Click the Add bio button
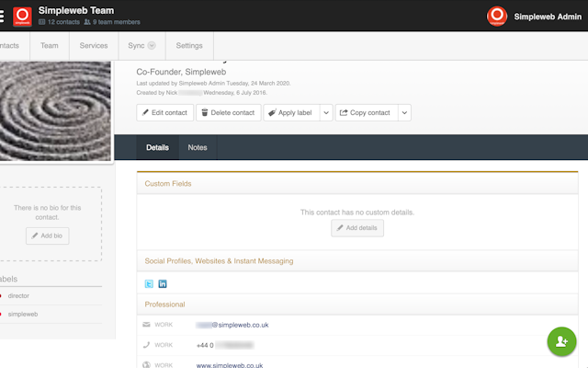588x368 pixels. tap(47, 236)
